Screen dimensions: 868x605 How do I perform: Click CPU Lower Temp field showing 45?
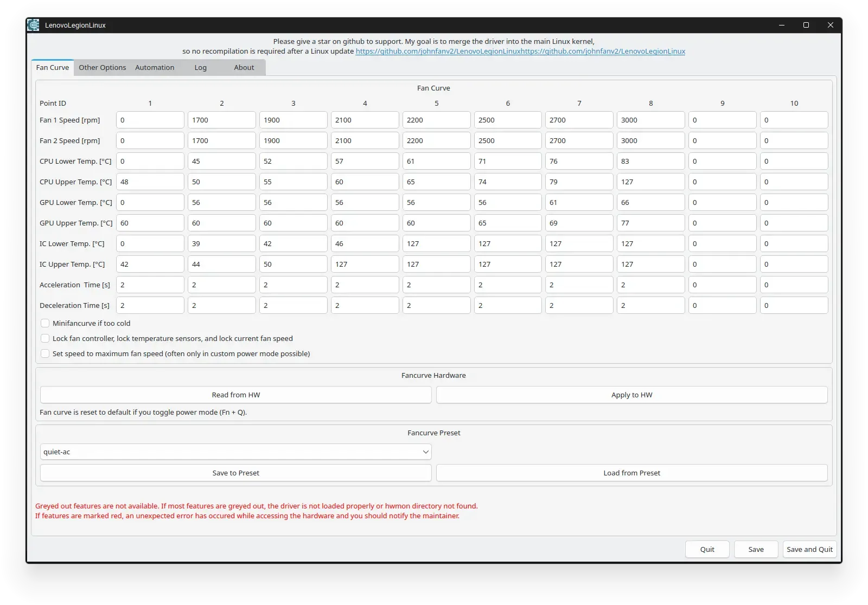point(222,161)
